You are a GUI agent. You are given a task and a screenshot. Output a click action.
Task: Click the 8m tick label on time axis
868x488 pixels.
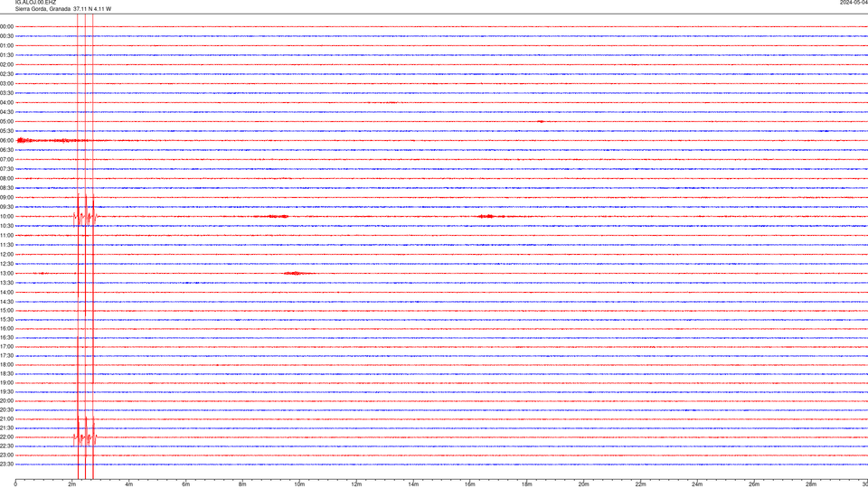pyautogui.click(x=242, y=484)
